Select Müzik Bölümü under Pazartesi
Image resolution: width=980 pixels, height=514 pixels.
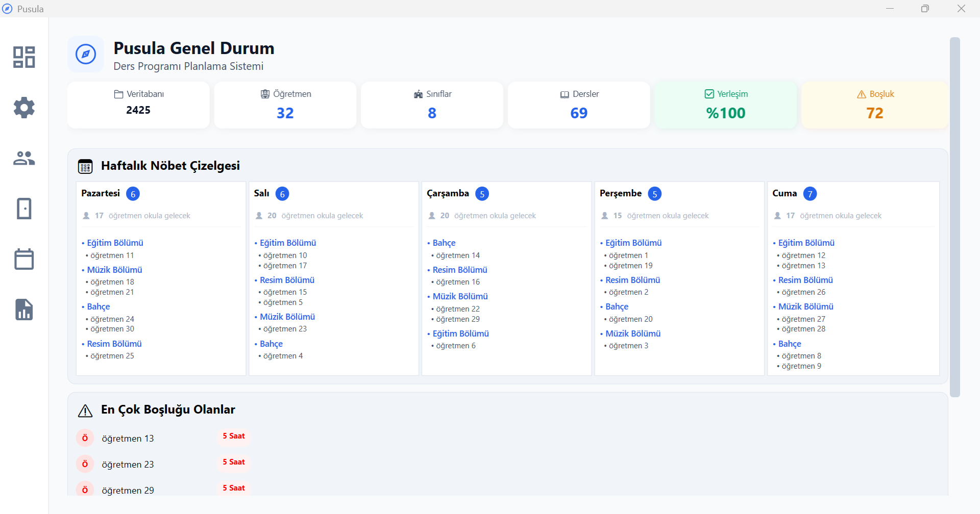[114, 270]
